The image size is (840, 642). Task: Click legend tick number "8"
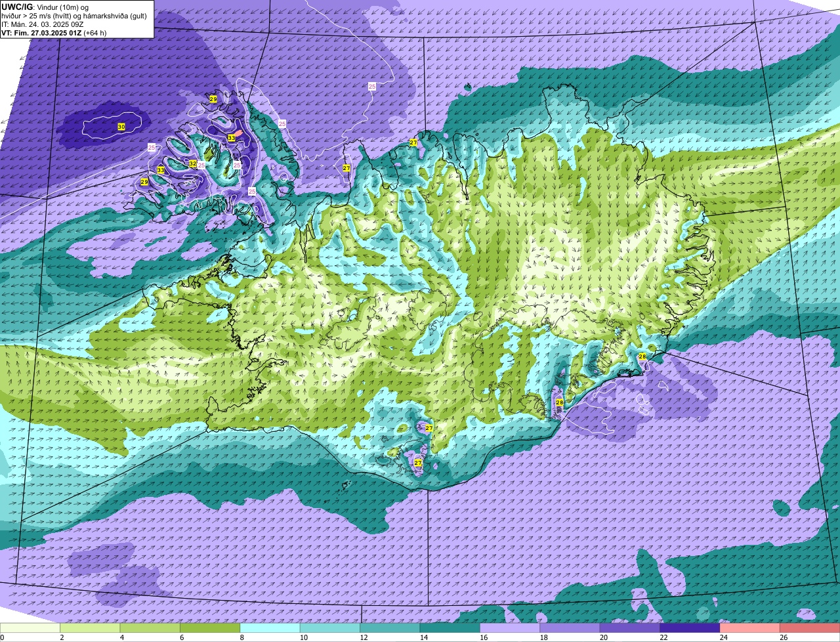243,637
